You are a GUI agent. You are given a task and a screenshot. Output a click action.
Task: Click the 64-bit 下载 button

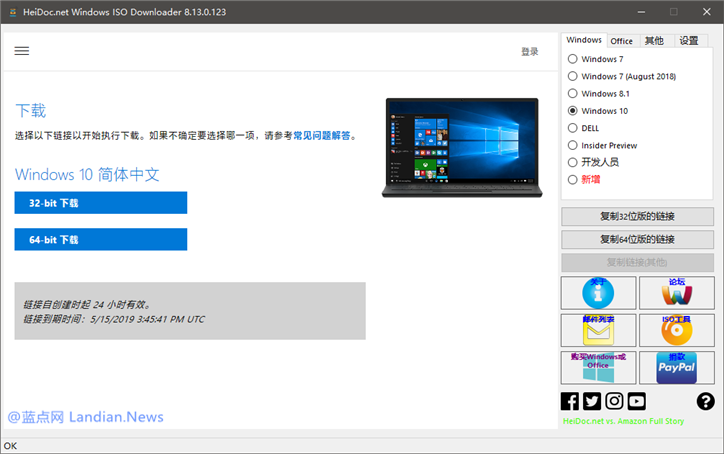click(x=101, y=239)
